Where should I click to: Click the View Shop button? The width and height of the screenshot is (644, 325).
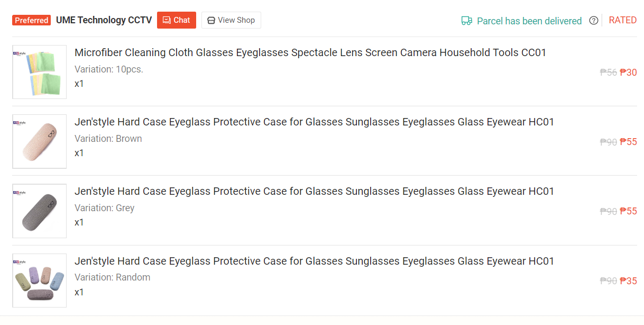[x=231, y=20]
